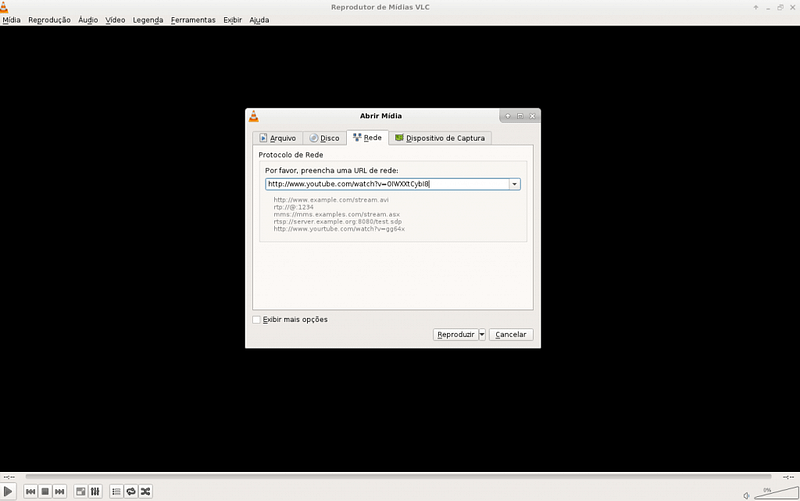Click example text rtp://@:1234
800x501 pixels.
(293, 208)
